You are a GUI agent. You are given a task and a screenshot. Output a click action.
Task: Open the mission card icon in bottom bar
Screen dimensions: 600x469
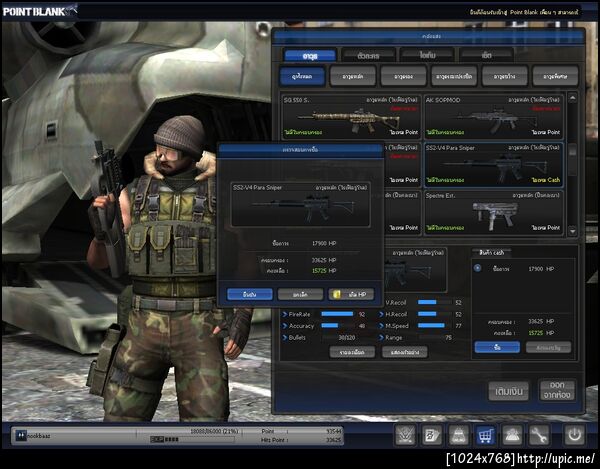[x=432, y=435]
